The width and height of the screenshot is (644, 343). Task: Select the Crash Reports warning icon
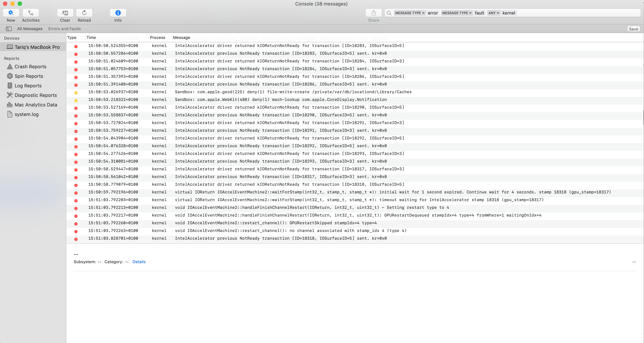coord(10,67)
